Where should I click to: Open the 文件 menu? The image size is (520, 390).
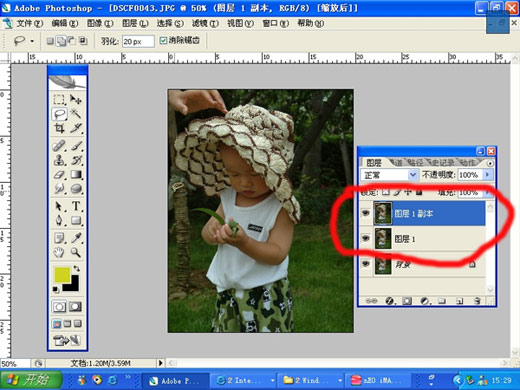tap(30, 23)
